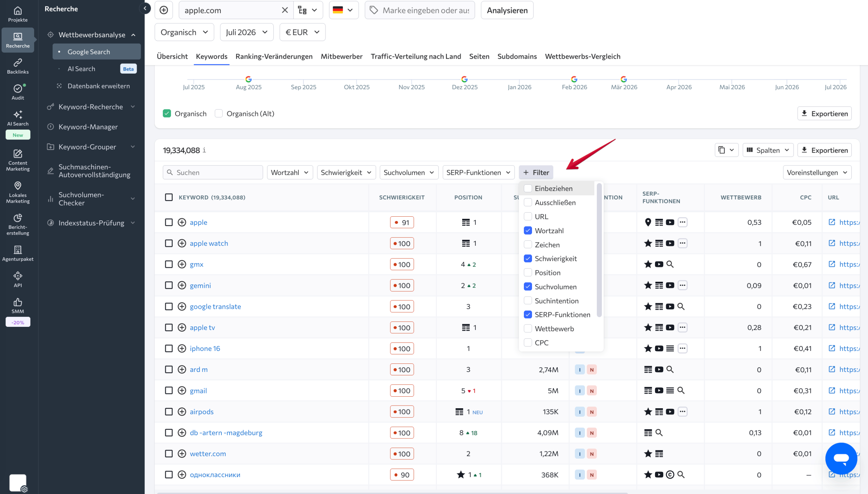Screen dimensions: 868x494
Task: Open the 'apple tv' keyword link
Action: (202, 328)
